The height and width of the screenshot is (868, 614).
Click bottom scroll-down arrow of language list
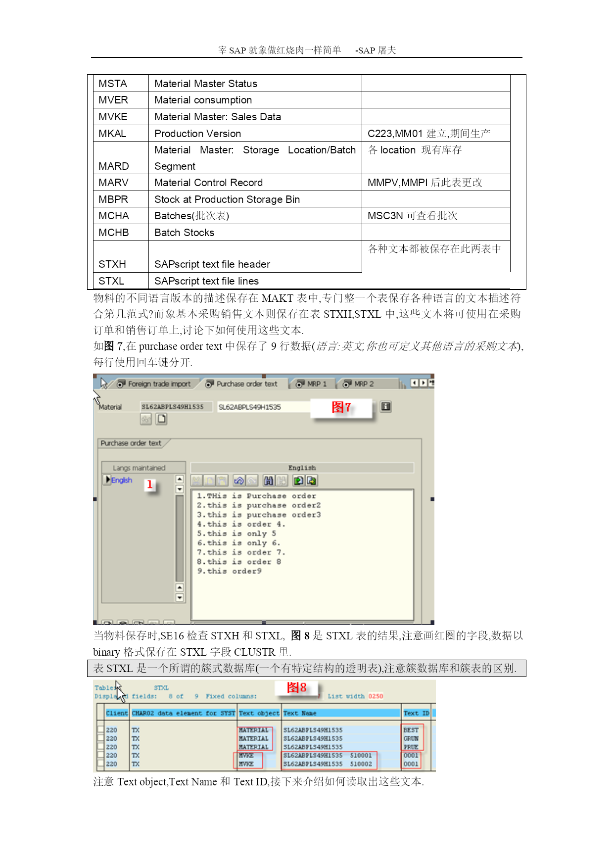pos(180,597)
